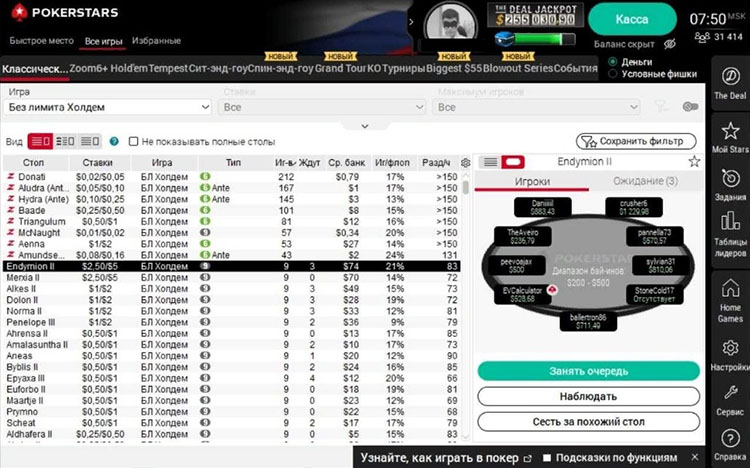Add Endymion II to favorites star
The image size is (750, 468).
(695, 162)
